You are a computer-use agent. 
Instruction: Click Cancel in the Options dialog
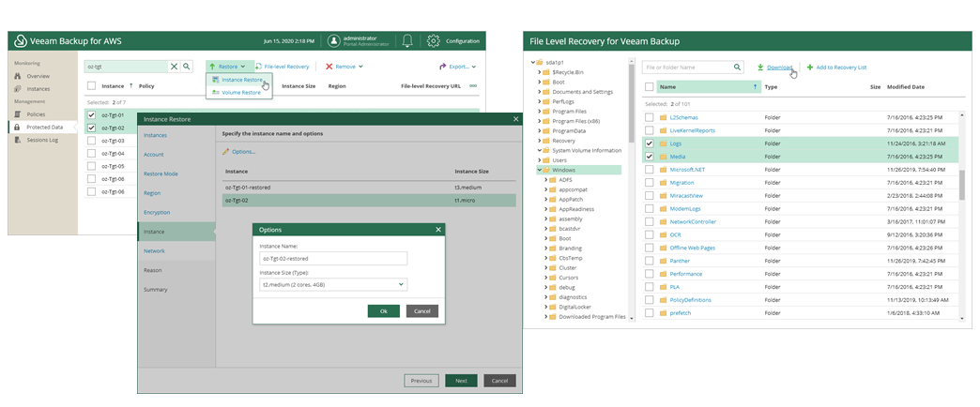[422, 310]
